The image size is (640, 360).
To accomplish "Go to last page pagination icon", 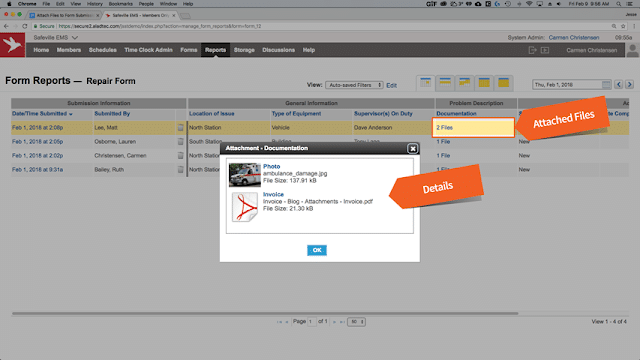I will click(x=342, y=322).
